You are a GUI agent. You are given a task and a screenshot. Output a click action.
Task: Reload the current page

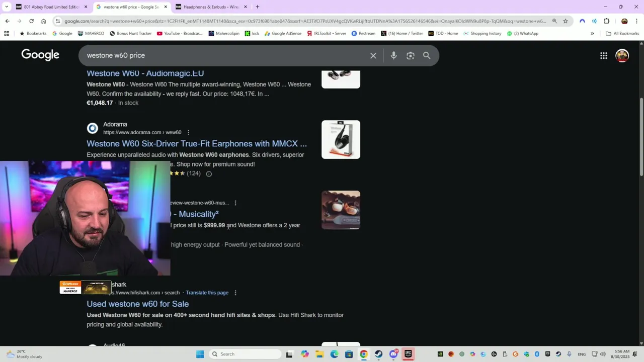click(31, 21)
